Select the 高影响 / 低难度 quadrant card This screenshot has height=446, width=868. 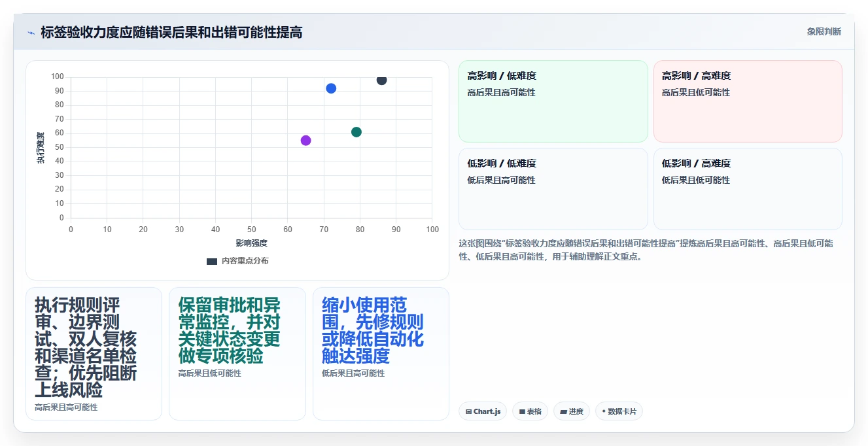click(553, 101)
